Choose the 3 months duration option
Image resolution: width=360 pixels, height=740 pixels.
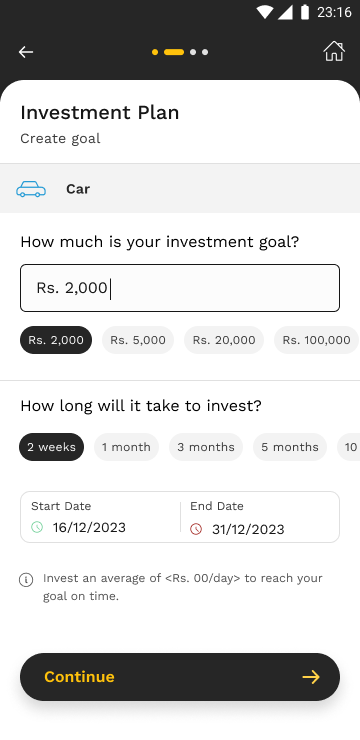tap(206, 447)
